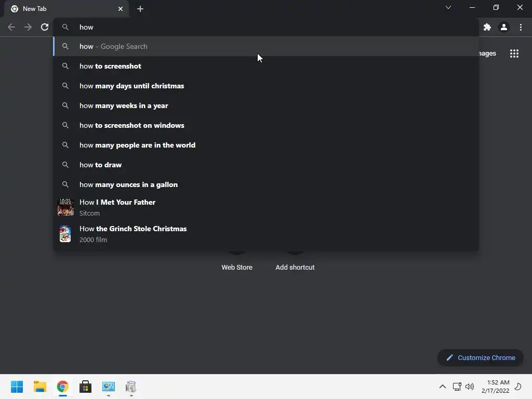Click the Chrome taskbar icon
532x399 pixels.
tap(63, 387)
